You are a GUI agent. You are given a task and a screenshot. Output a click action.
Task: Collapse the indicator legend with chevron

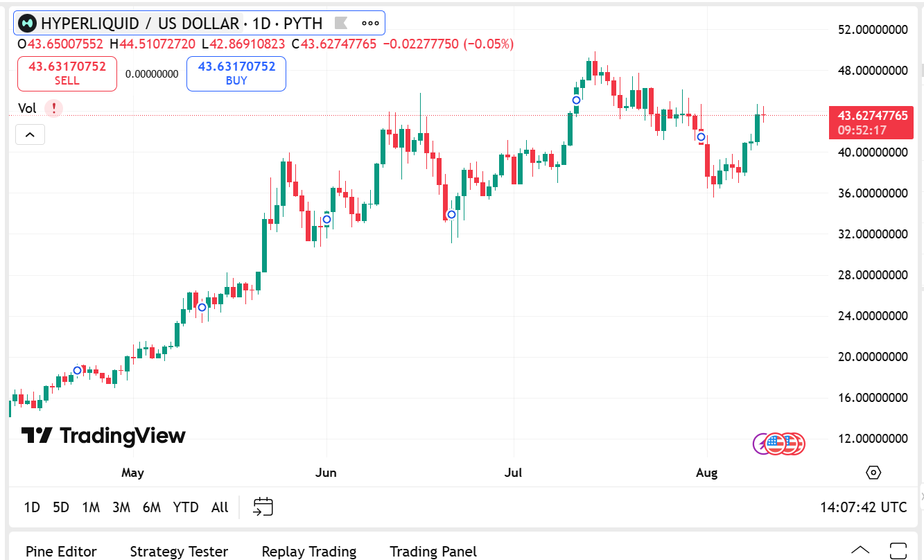(30, 134)
